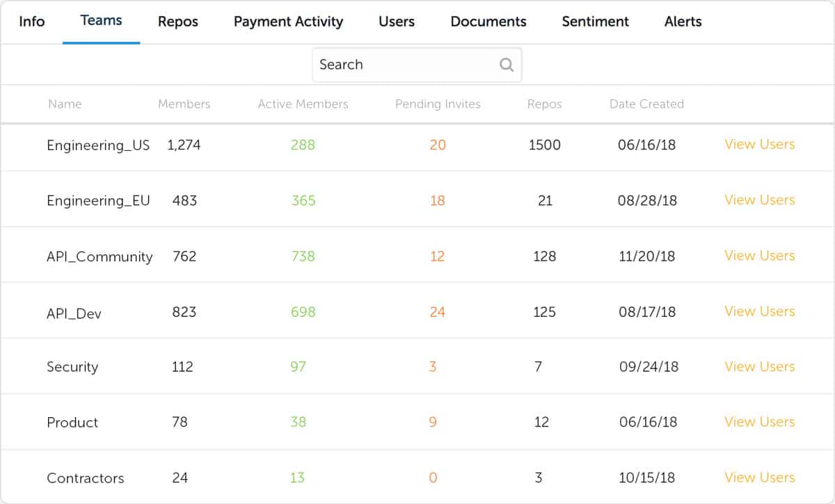
Task: Select the Product team name
Action: point(72,423)
